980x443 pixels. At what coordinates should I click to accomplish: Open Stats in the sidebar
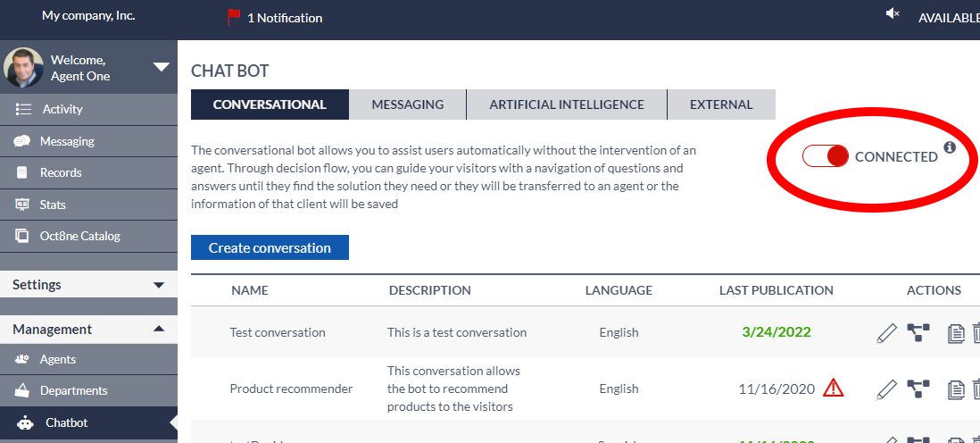tap(53, 205)
